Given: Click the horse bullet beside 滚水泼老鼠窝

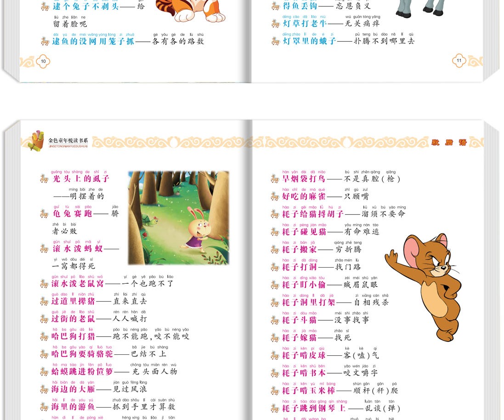Looking at the screenshot, I should 45,284.
